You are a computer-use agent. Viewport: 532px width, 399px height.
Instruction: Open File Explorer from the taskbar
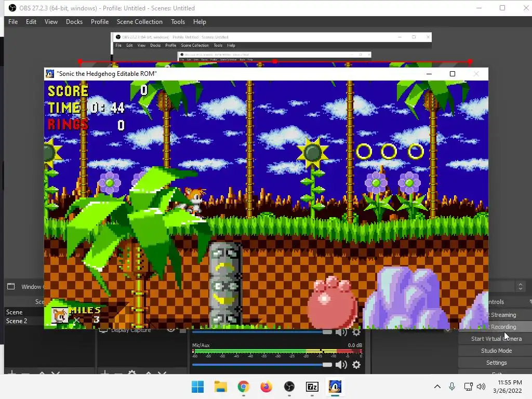click(220, 387)
